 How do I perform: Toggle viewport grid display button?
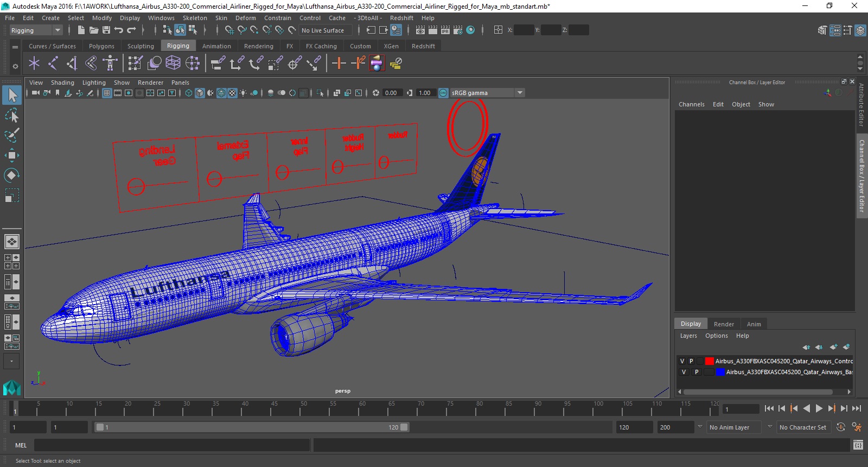point(107,93)
